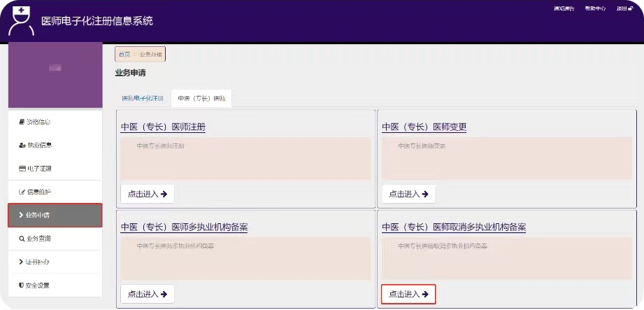Select the 中医（专长）医师 tab
Viewport: 644px width, 310px height.
201,99
